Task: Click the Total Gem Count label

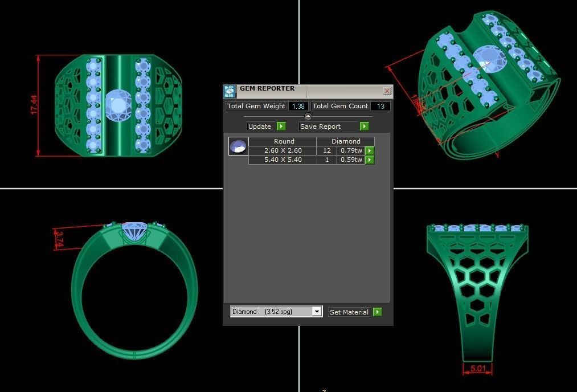Action: click(x=340, y=106)
